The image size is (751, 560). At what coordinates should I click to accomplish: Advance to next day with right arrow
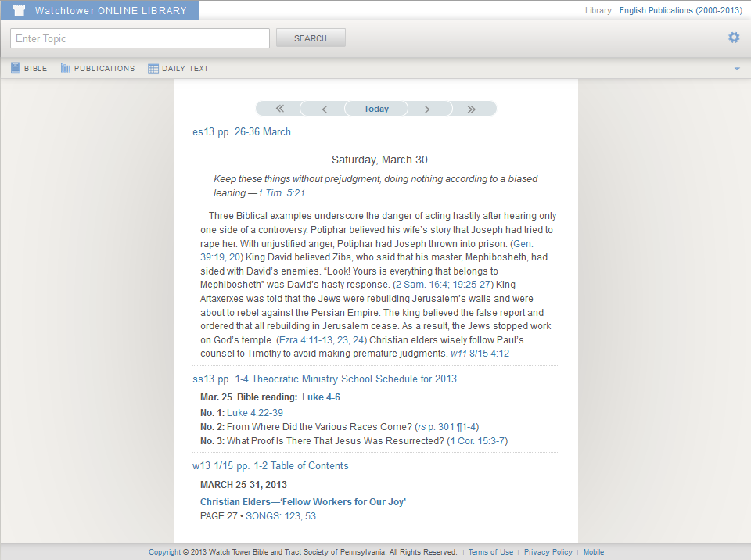(429, 108)
